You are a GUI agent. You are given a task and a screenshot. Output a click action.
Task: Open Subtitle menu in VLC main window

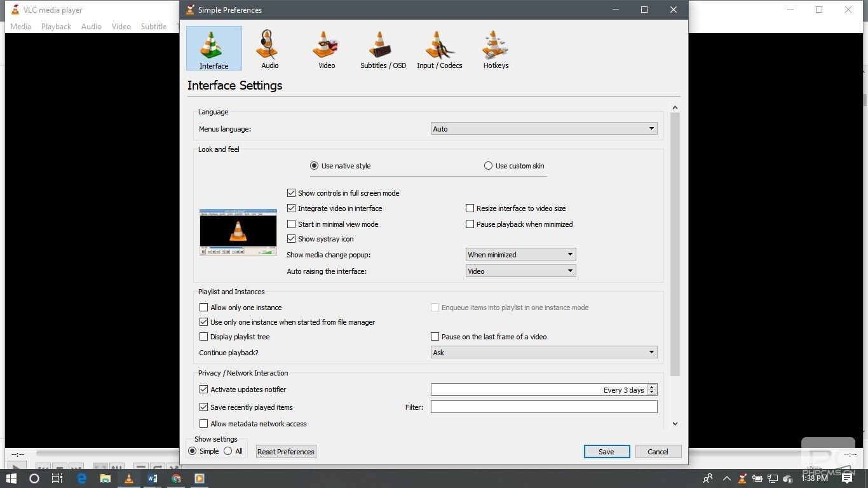click(x=154, y=27)
